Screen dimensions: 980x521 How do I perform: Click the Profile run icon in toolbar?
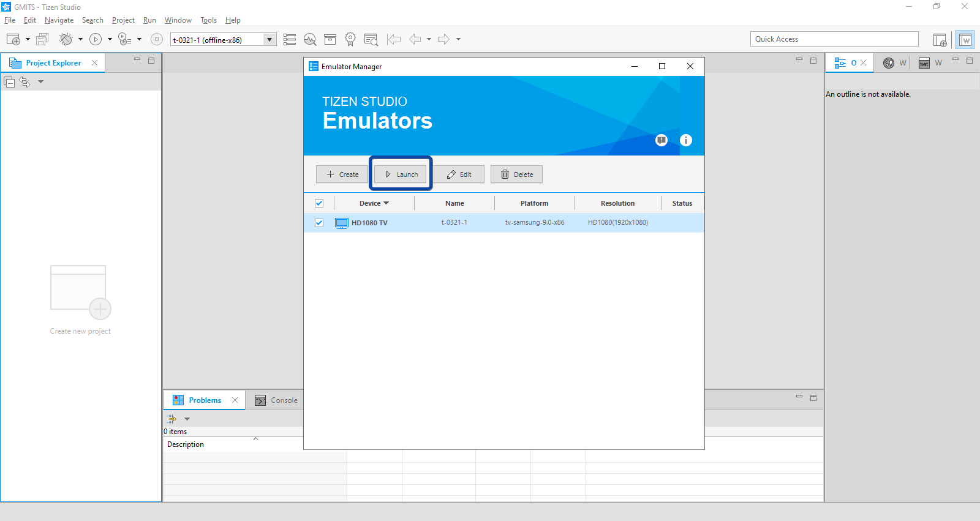pyautogui.click(x=124, y=39)
